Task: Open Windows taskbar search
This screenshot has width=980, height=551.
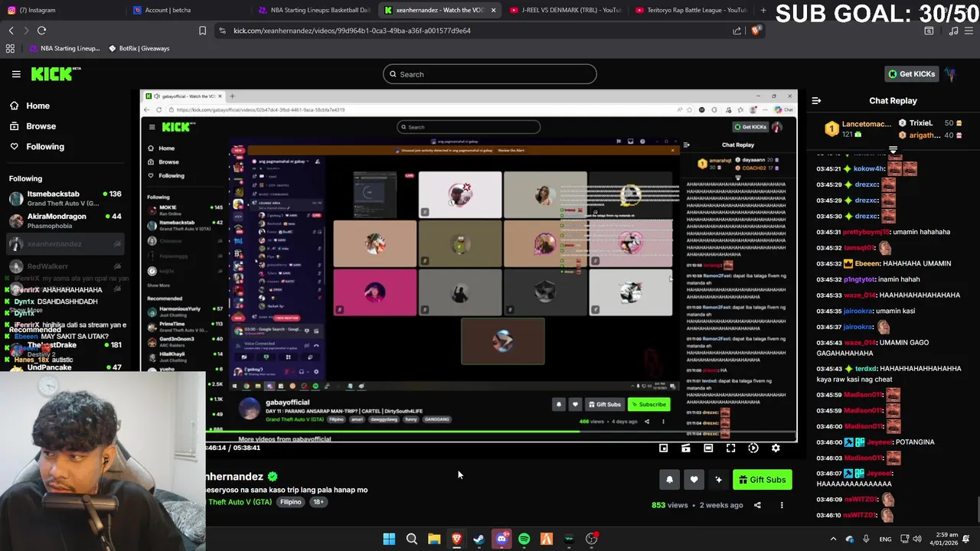Action: click(x=411, y=539)
